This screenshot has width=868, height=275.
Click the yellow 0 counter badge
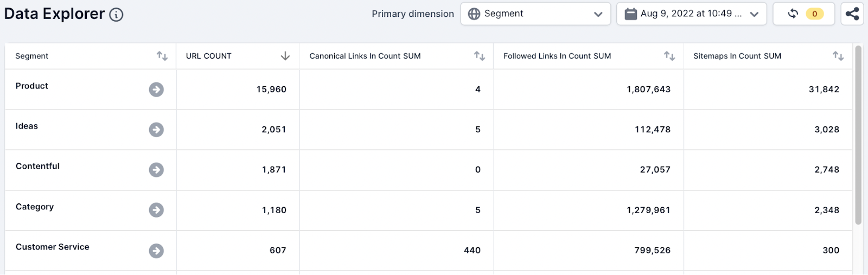[x=814, y=14]
